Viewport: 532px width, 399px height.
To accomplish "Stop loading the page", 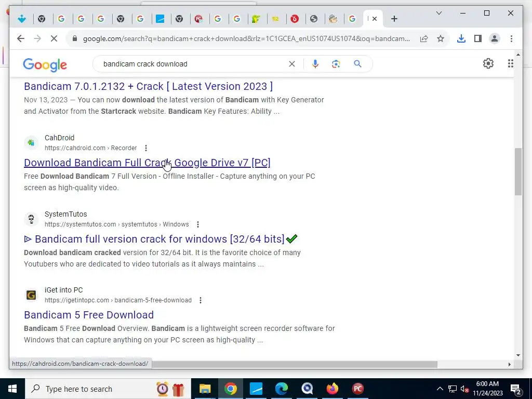I will coord(54,38).
